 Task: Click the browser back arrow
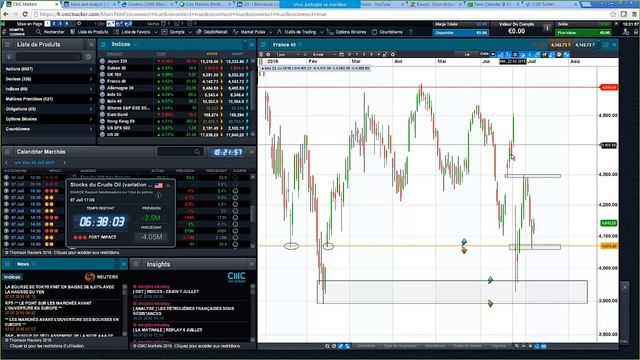6,14
